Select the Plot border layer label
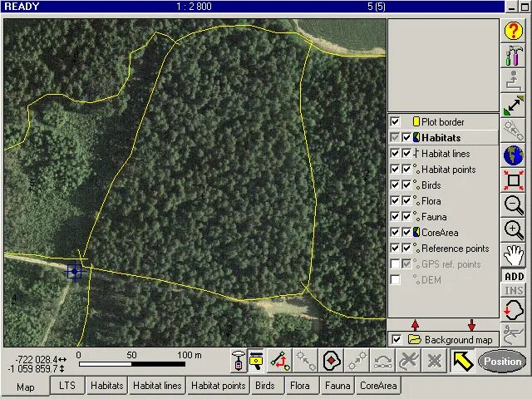The width and height of the screenshot is (532, 399). (443, 122)
